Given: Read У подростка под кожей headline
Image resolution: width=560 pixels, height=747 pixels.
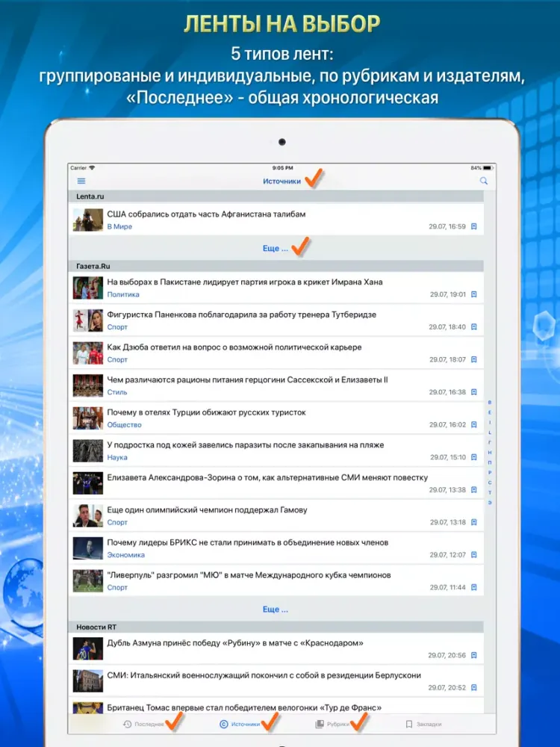Looking at the screenshot, I should click(245, 445).
